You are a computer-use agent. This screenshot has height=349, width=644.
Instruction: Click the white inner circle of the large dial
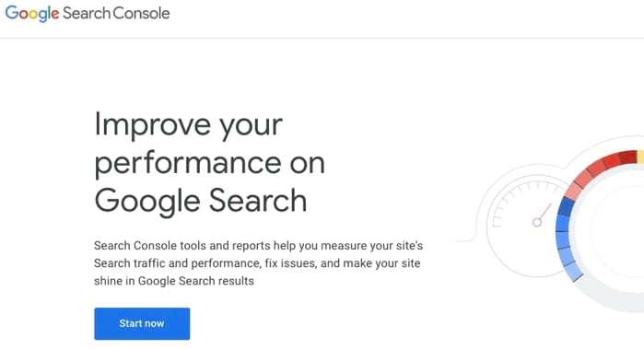[x=618, y=230]
